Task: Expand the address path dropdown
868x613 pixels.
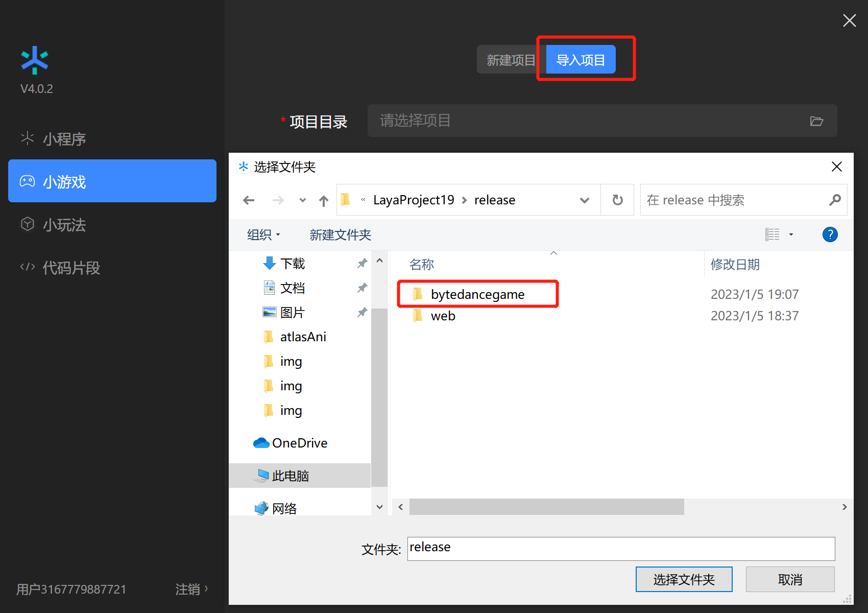Action: click(x=585, y=200)
